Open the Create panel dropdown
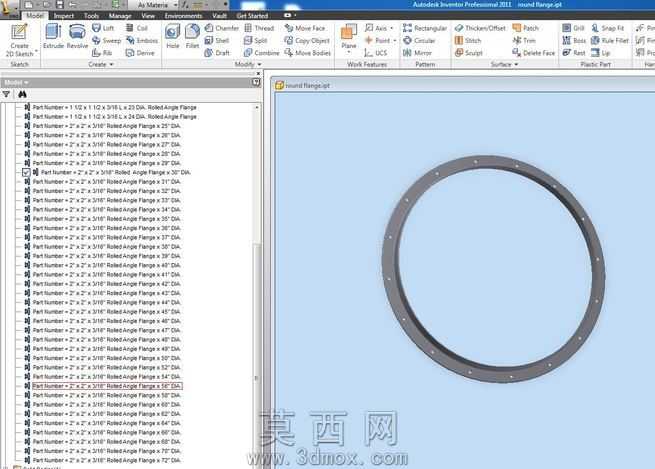 tap(101, 64)
